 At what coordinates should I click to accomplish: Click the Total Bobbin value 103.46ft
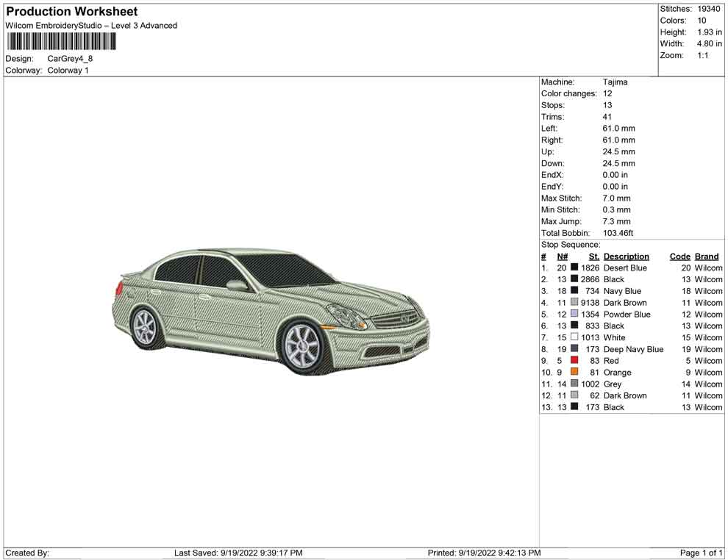point(618,233)
